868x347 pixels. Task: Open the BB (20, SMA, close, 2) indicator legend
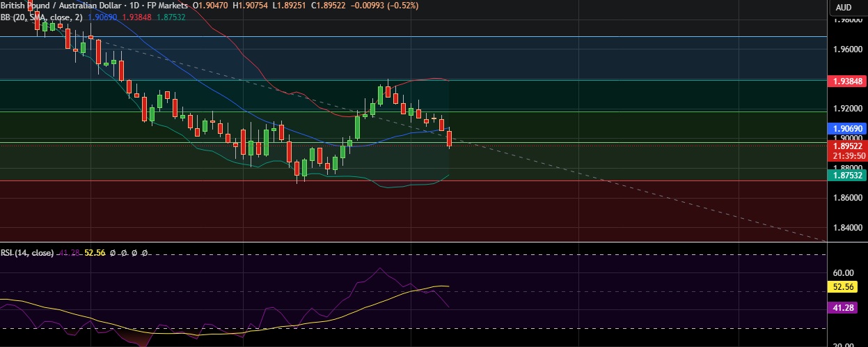41,16
